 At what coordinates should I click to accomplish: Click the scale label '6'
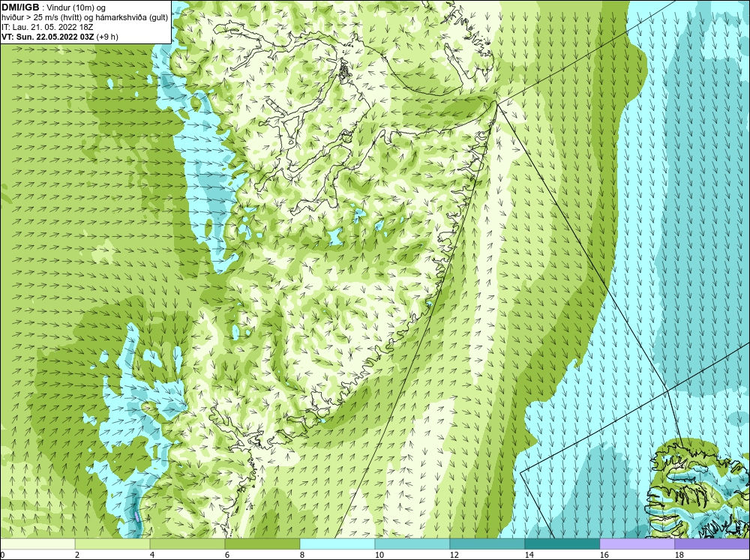(x=226, y=555)
